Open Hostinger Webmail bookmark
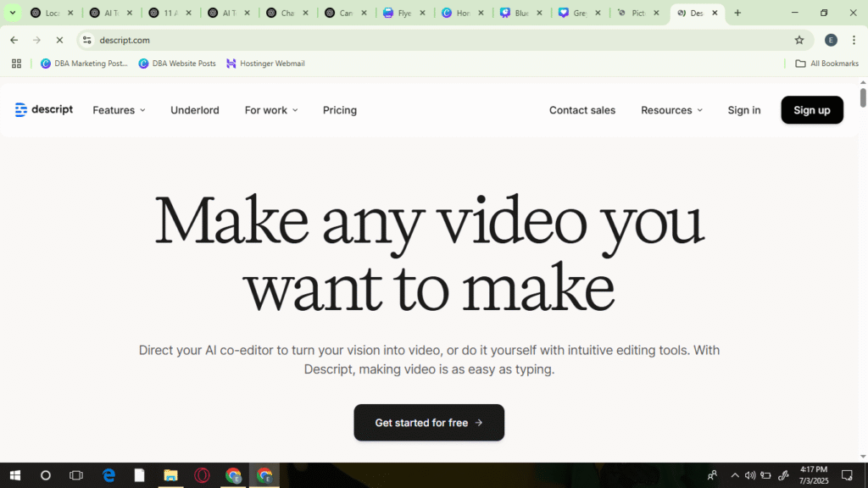 265,64
